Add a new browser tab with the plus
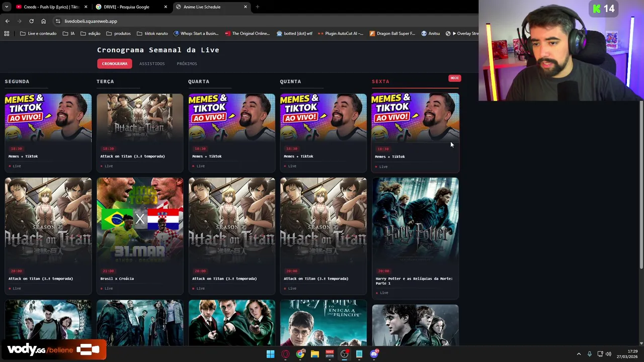644x362 pixels. [x=257, y=7]
